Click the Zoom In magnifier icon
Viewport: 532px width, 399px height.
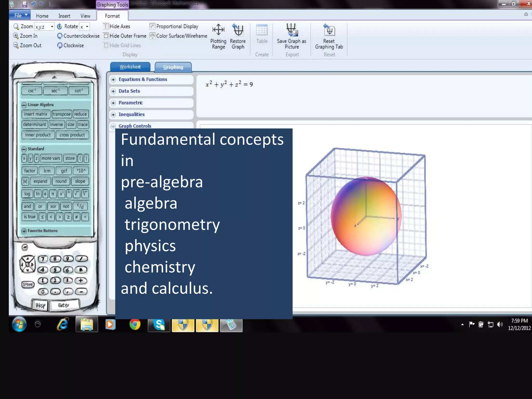(x=16, y=36)
